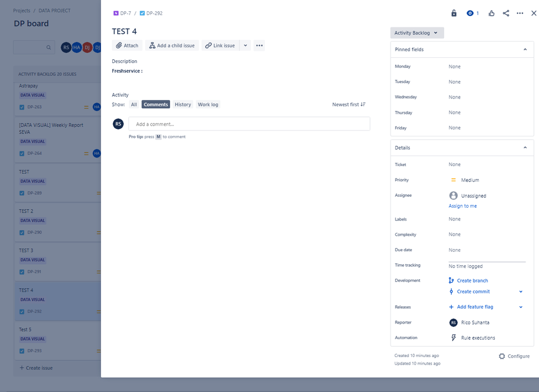Click the Freshservice description text
Screen dimensions: 539x392
[x=127, y=71]
